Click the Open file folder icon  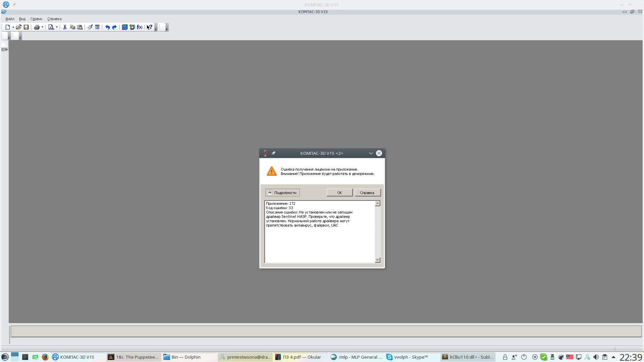click(x=19, y=27)
